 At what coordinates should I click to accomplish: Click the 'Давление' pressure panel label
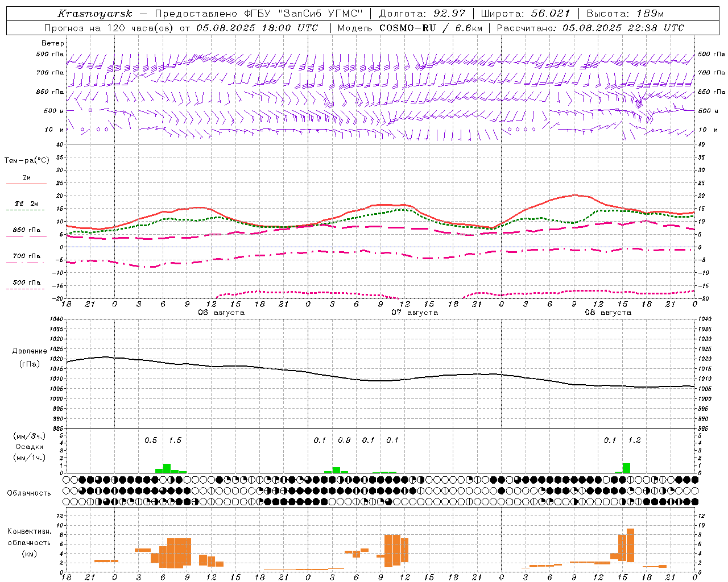30,351
